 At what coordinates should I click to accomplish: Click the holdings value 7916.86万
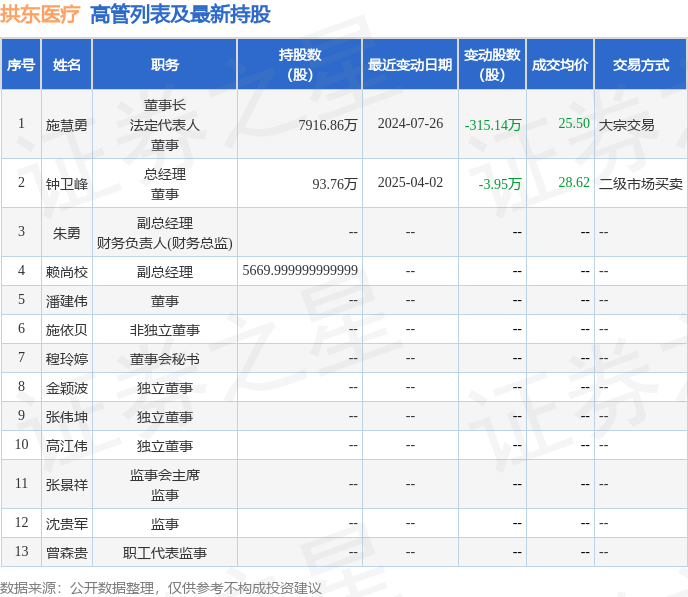tap(328, 125)
